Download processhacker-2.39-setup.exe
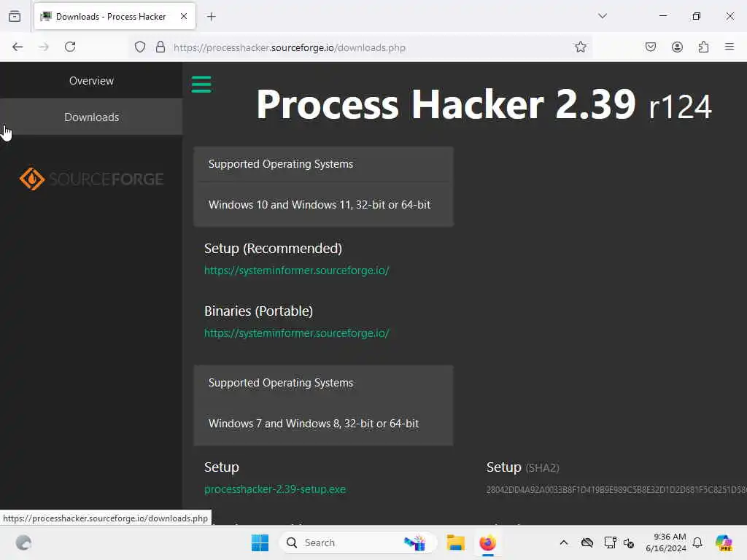747x560 pixels. pos(275,489)
